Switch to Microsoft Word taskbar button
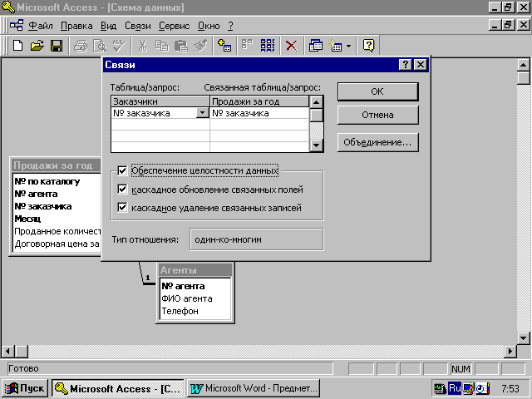Image resolution: width=532 pixels, height=399 pixels. pos(254,388)
